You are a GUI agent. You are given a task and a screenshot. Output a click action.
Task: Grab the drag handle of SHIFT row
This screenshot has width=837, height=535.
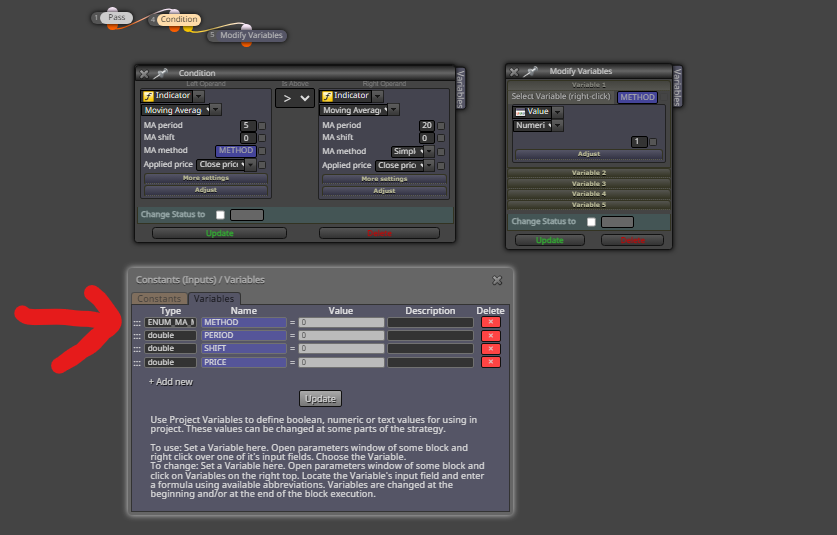[x=137, y=349]
